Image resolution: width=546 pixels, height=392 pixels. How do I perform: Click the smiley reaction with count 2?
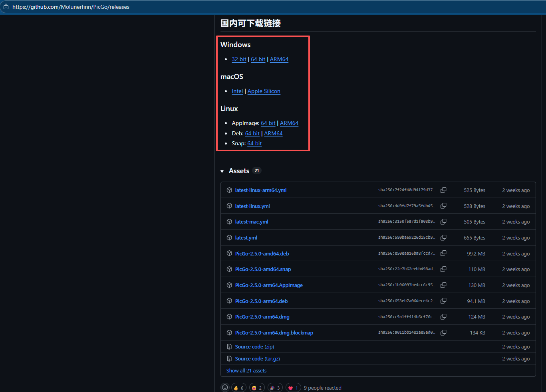257,388
